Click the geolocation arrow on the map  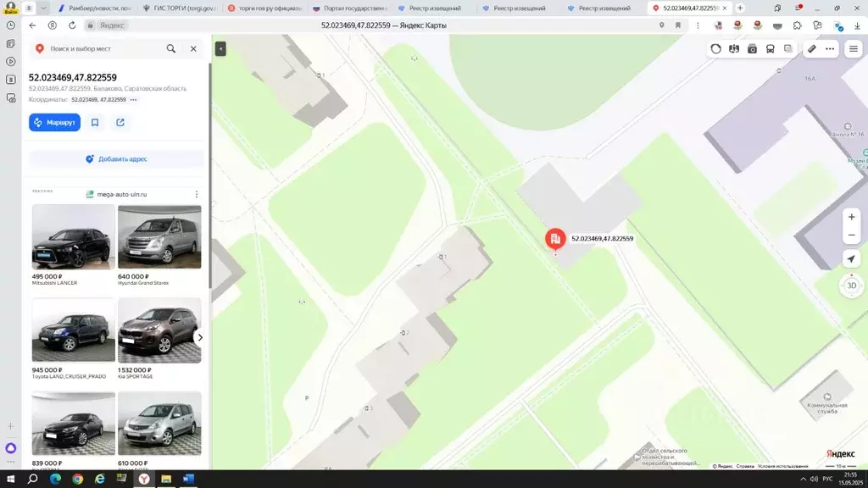click(851, 258)
